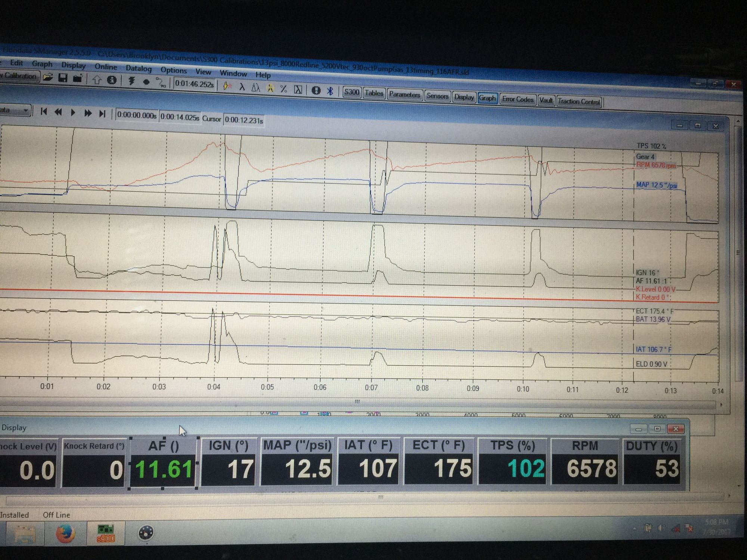The width and height of the screenshot is (747, 560).
Task: Click the lambda symbol toolbar icon
Action: (x=242, y=87)
